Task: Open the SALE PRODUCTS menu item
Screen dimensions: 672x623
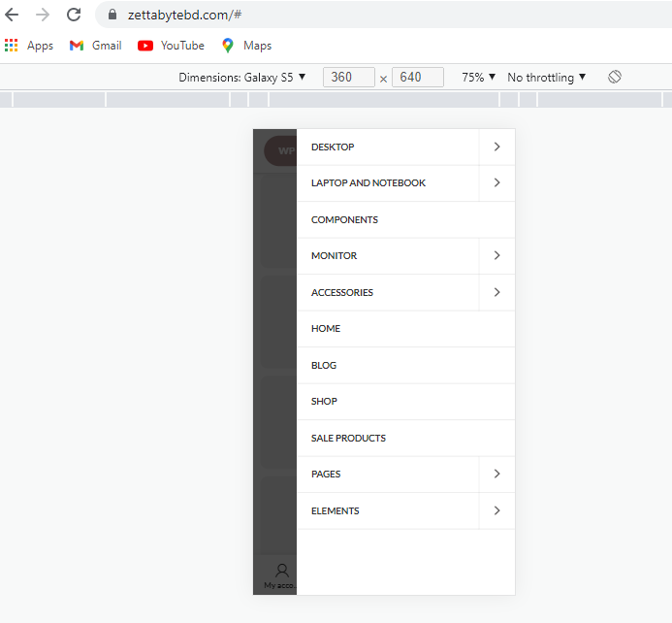Action: (x=406, y=439)
